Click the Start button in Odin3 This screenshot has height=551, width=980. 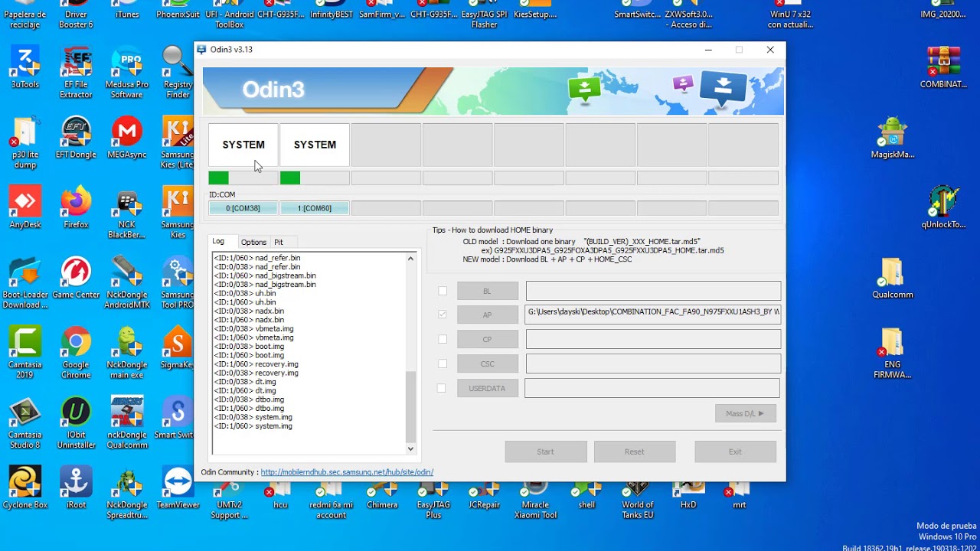tap(546, 452)
